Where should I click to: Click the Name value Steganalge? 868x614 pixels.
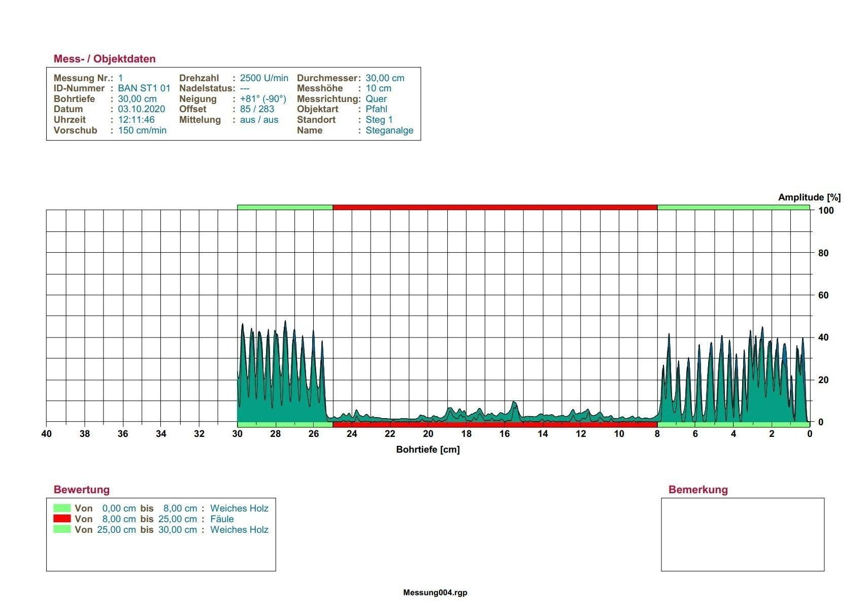point(389,130)
